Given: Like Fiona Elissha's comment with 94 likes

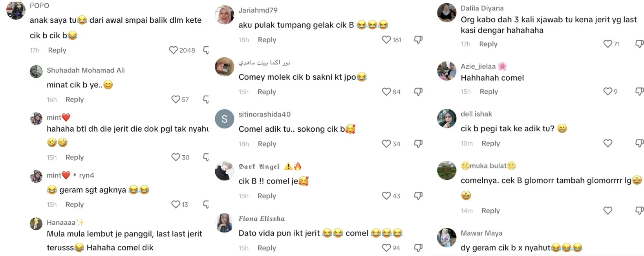Looking at the screenshot, I should [x=386, y=248].
